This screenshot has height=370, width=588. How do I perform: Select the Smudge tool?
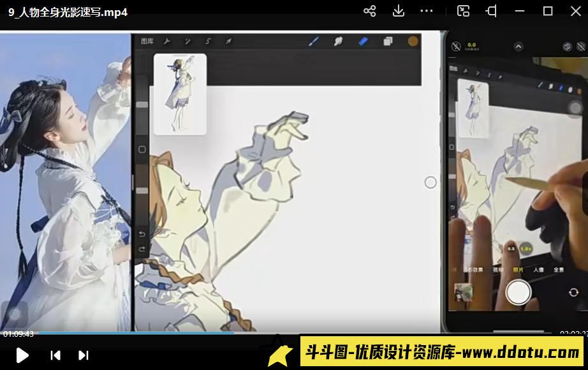339,40
